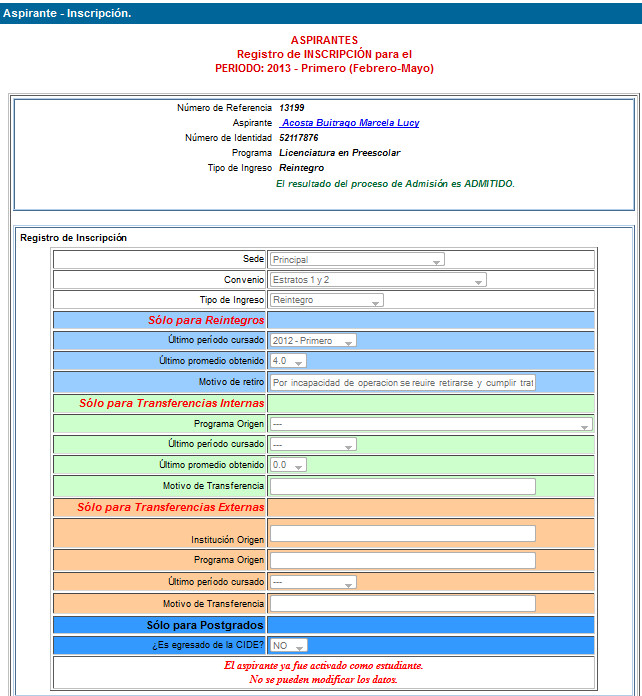
Task: Click Motivo de Transferencia field in Transferencias Externas
Action: pos(403,604)
